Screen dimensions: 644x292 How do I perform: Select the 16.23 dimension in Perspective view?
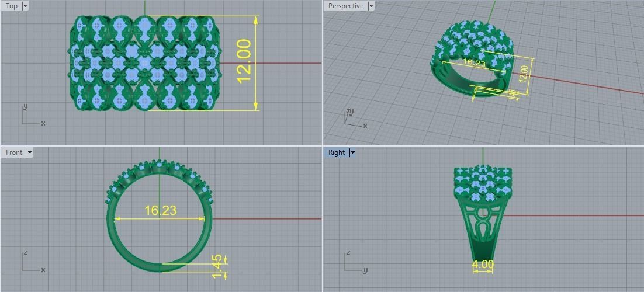tap(474, 63)
